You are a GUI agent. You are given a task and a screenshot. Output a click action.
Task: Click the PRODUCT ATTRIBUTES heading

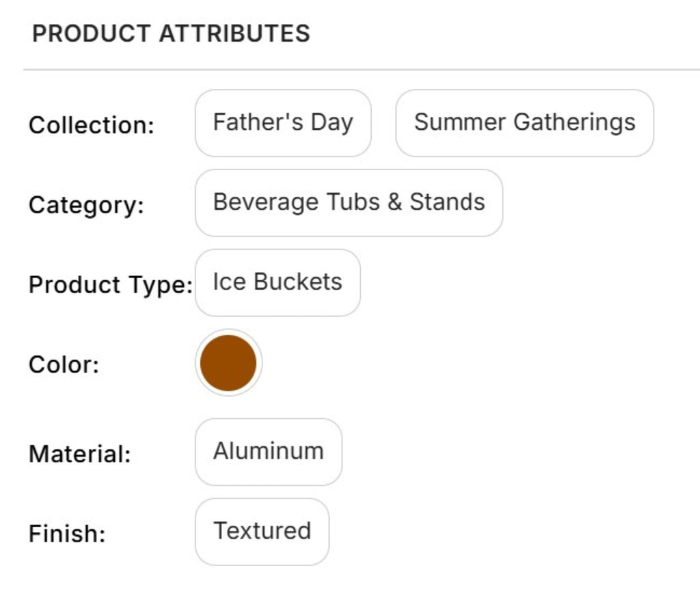pyautogui.click(x=171, y=33)
